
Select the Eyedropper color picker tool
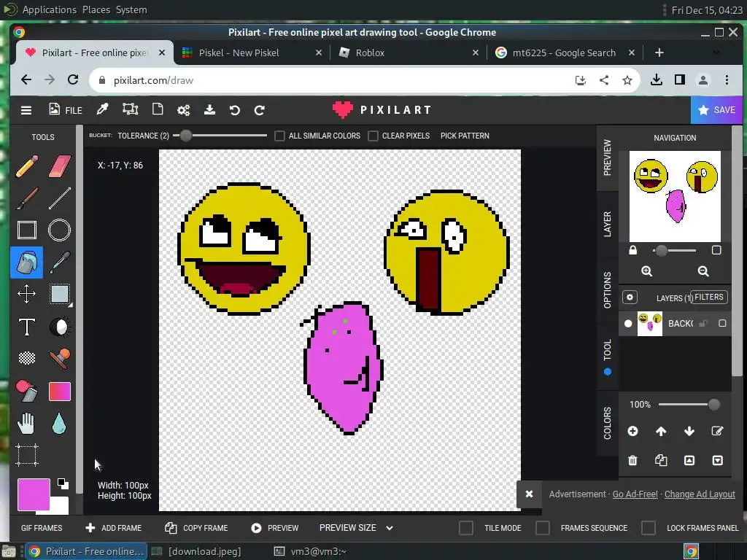(60, 262)
